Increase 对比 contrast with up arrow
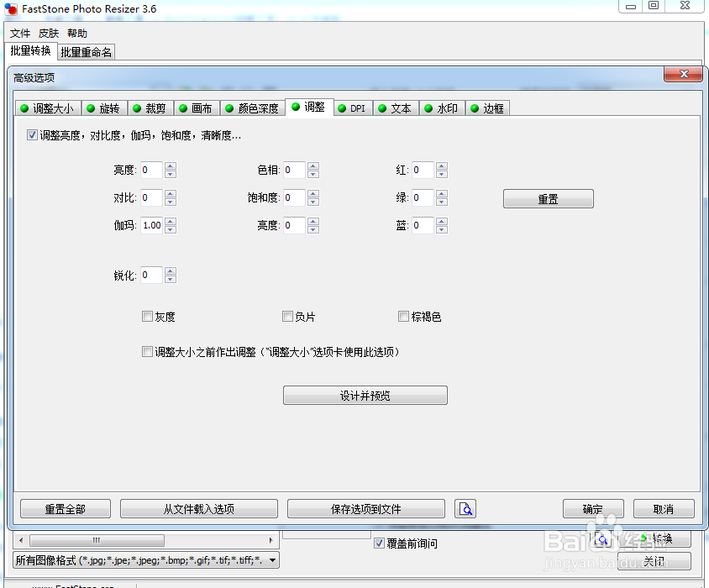This screenshot has width=709, height=588. pyautogui.click(x=171, y=193)
